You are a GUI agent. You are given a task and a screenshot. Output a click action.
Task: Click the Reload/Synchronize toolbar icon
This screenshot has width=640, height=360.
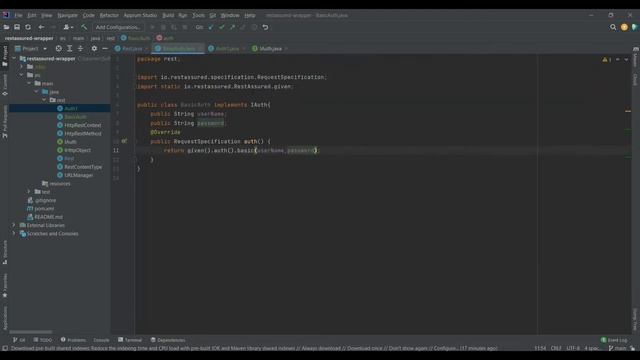28,27
